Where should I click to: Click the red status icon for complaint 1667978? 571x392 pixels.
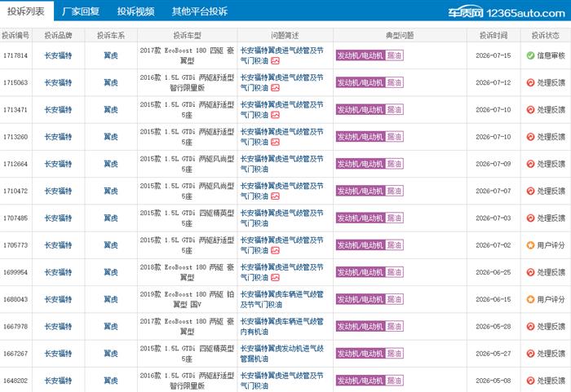click(x=530, y=327)
